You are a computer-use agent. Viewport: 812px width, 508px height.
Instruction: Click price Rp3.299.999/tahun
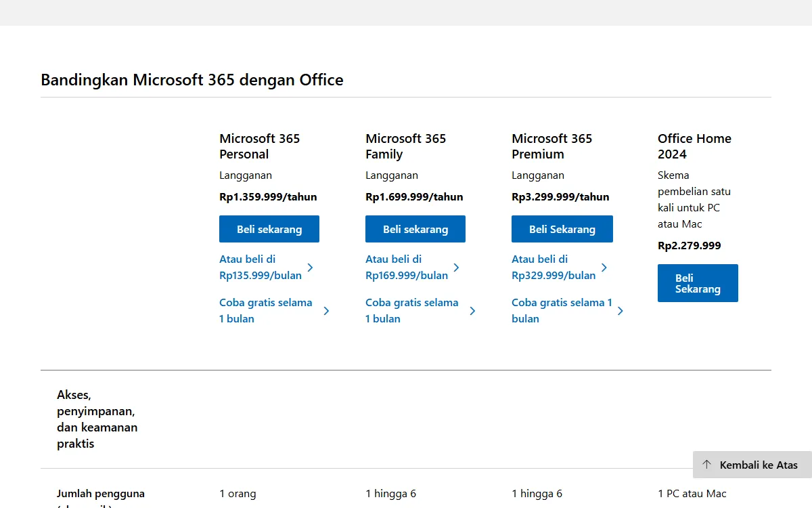coord(560,197)
